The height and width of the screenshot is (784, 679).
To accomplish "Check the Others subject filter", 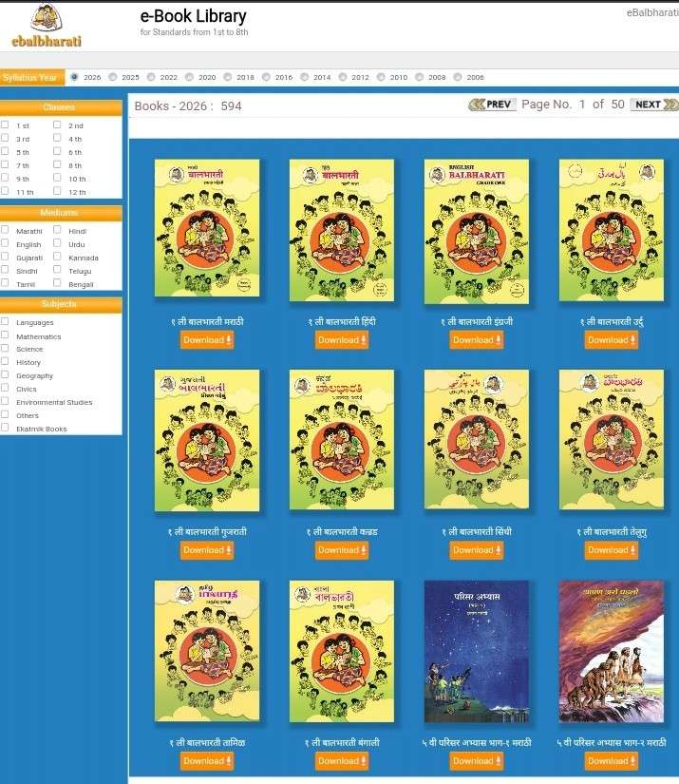I will click(x=5, y=414).
